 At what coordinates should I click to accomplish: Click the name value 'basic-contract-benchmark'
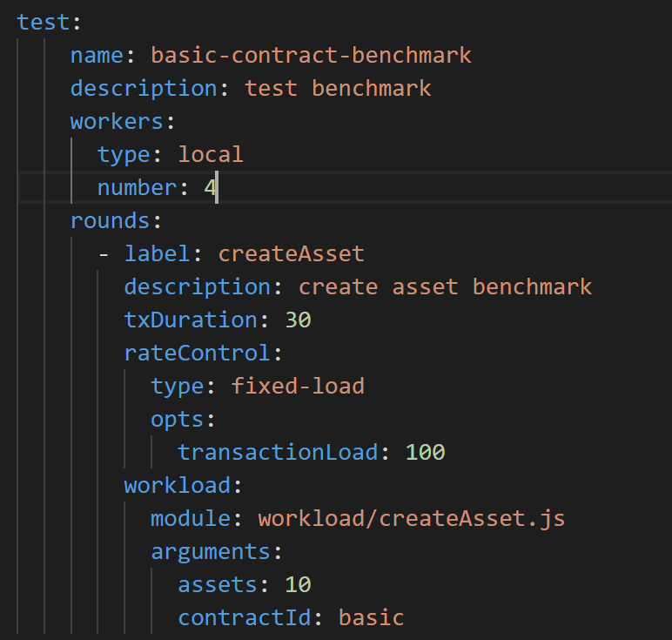click(x=311, y=56)
